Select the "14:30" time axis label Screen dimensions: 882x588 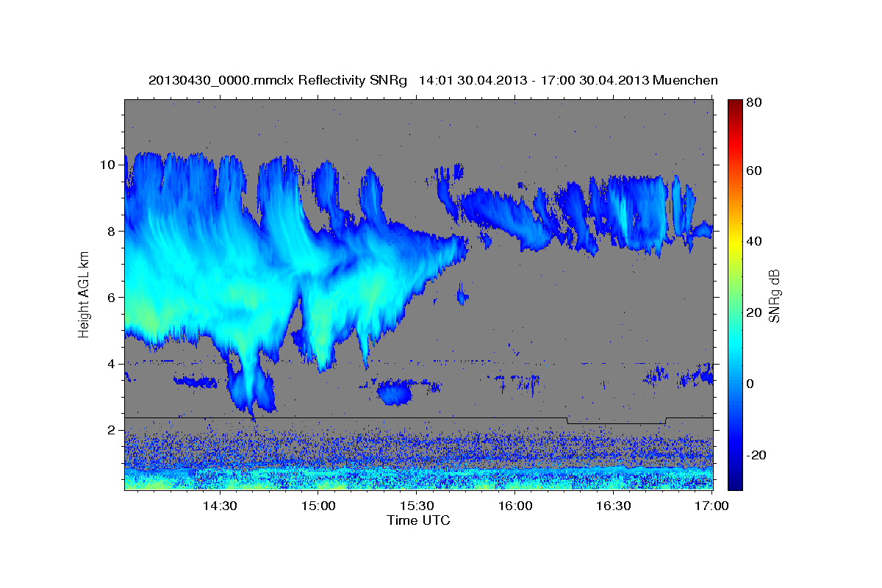click(219, 506)
